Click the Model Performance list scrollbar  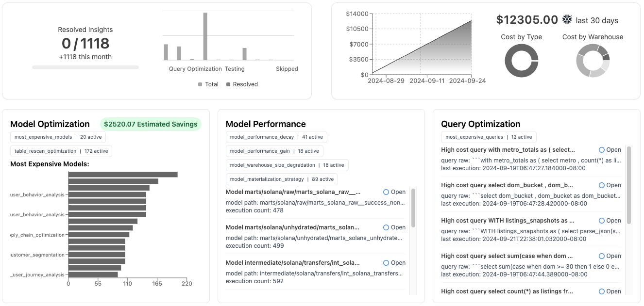pos(413,208)
